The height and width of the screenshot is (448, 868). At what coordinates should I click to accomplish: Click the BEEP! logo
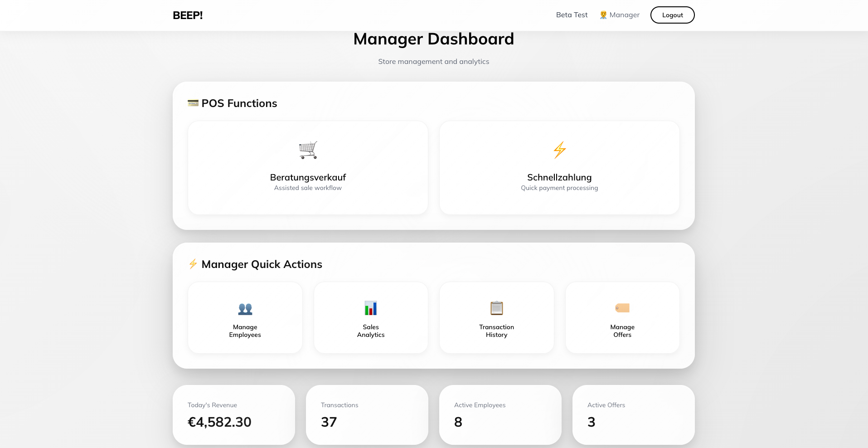[x=187, y=15]
